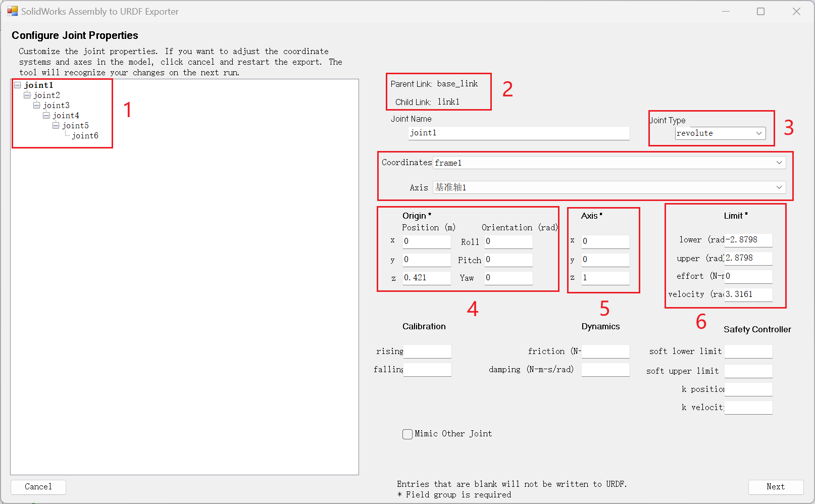Viewport: 815px width, 504px height.
Task: Collapse the joint1 tree node
Action: pos(17,85)
